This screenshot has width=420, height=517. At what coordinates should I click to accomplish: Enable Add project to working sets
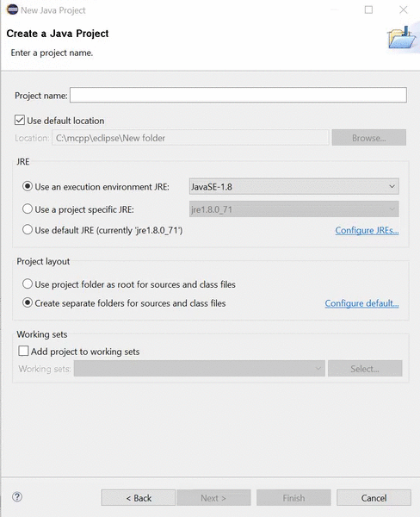pyautogui.click(x=23, y=351)
